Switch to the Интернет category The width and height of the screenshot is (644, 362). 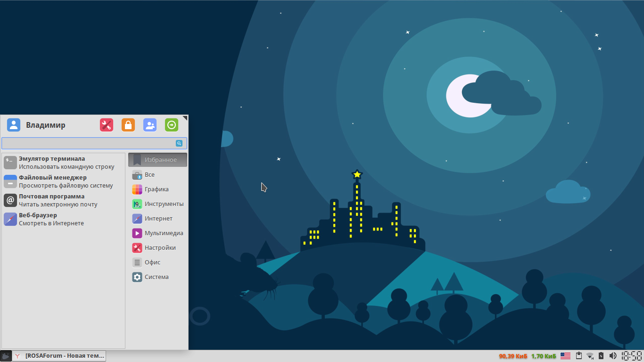(157, 219)
